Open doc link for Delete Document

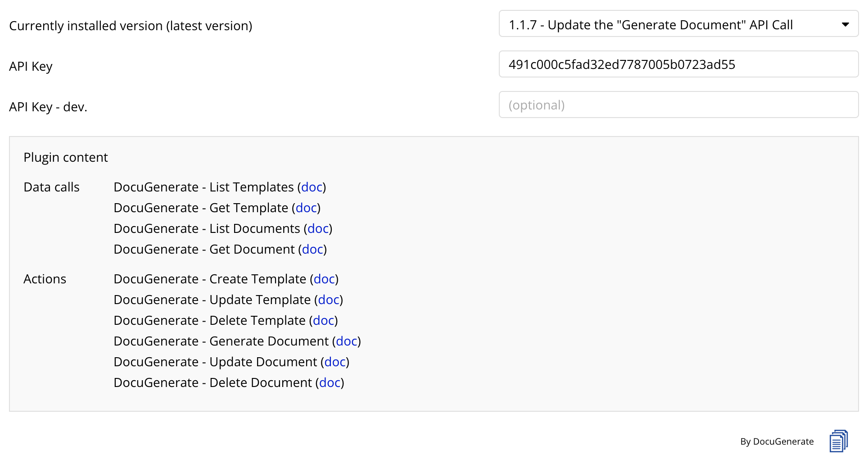330,383
